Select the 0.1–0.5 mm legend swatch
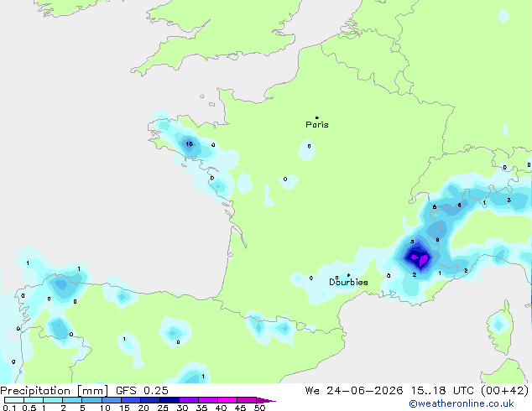Screen dimensions: 532x411 point(14,400)
